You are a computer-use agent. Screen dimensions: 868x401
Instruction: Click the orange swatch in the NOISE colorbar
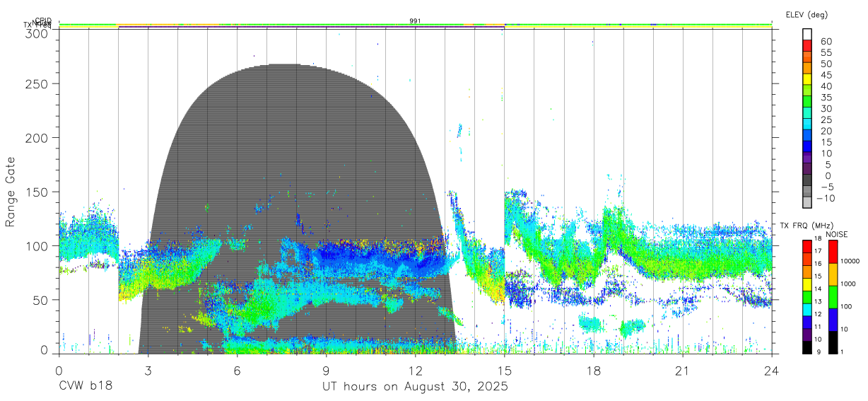[833, 274]
